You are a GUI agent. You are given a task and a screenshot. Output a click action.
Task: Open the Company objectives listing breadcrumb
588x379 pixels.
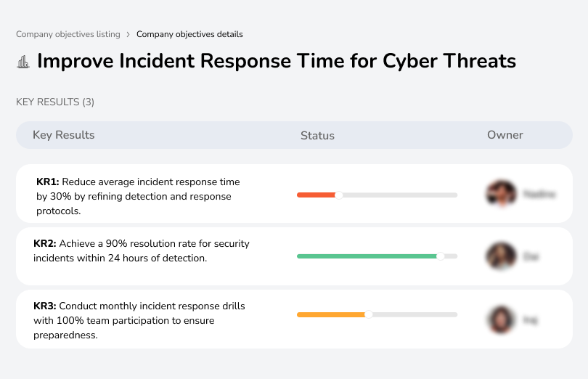pos(68,34)
